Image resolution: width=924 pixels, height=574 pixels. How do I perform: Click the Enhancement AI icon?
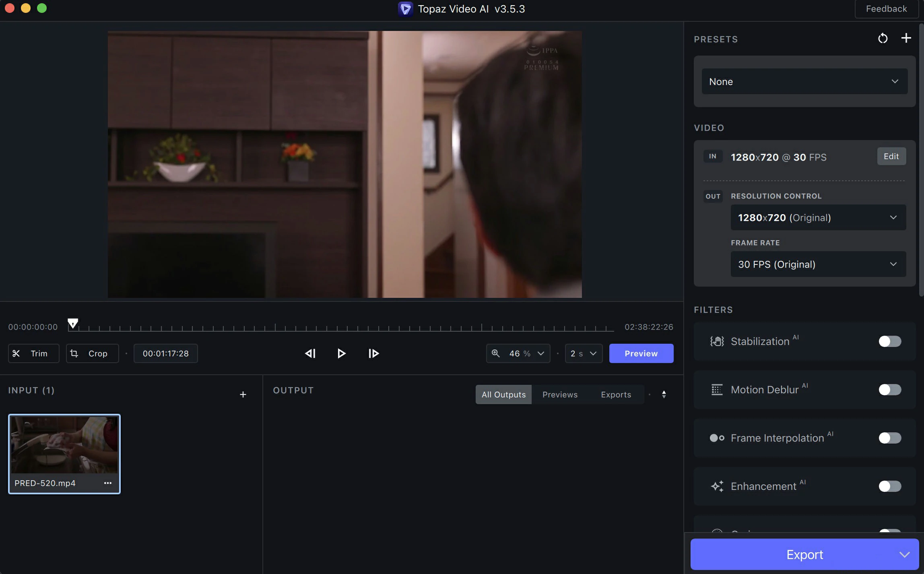click(716, 486)
